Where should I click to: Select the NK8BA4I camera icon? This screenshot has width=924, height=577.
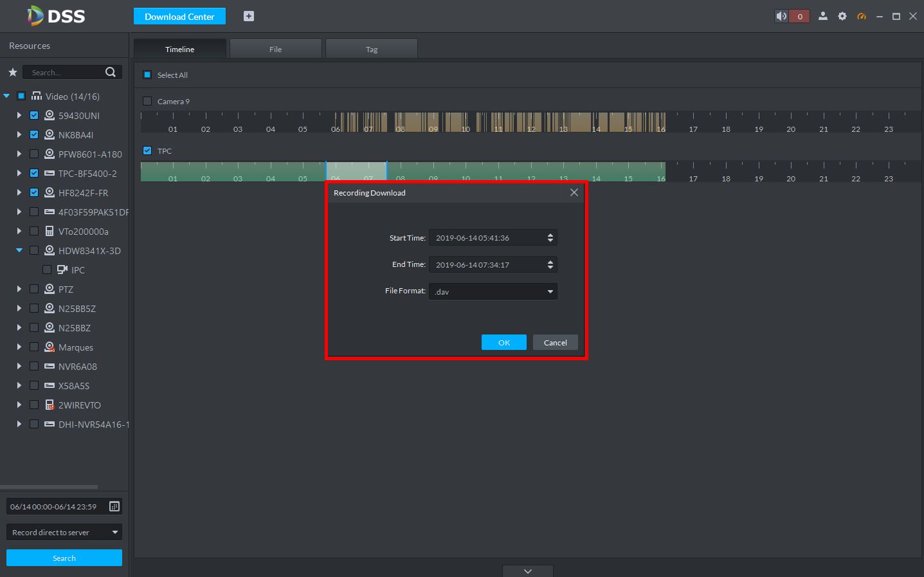50,134
